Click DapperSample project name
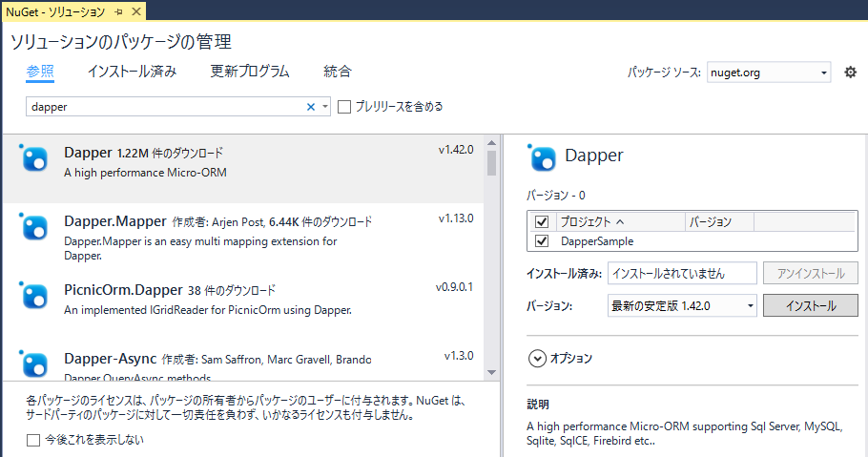This screenshot has width=868, height=457. [597, 241]
